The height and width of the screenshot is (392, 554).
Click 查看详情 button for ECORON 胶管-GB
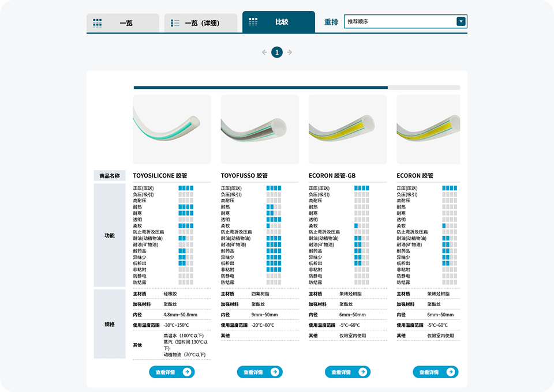tap(348, 372)
